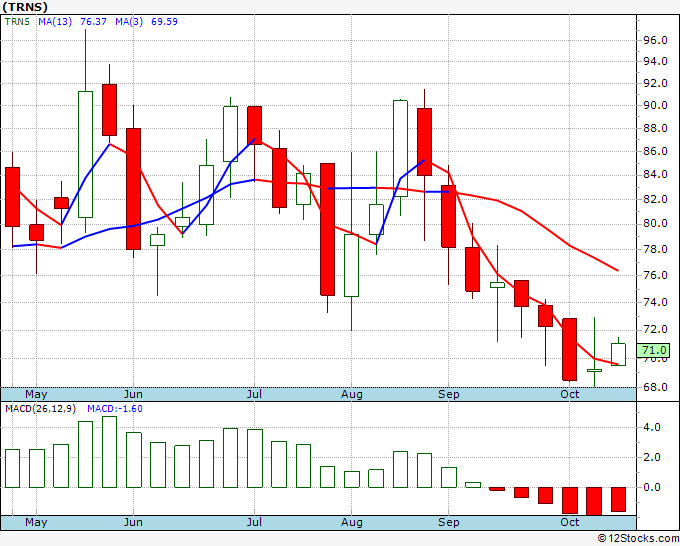The image size is (680, 546).
Task: Click the 76.0 price axis label
Action: click(655, 275)
